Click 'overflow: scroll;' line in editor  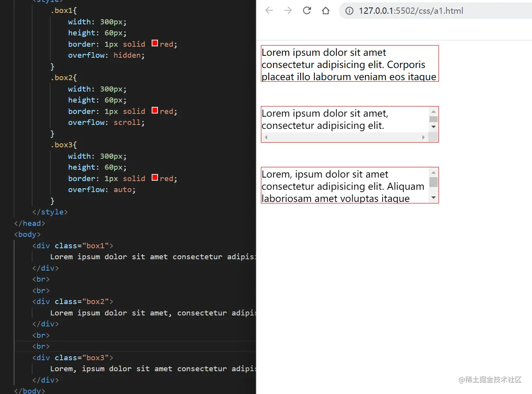(x=106, y=123)
